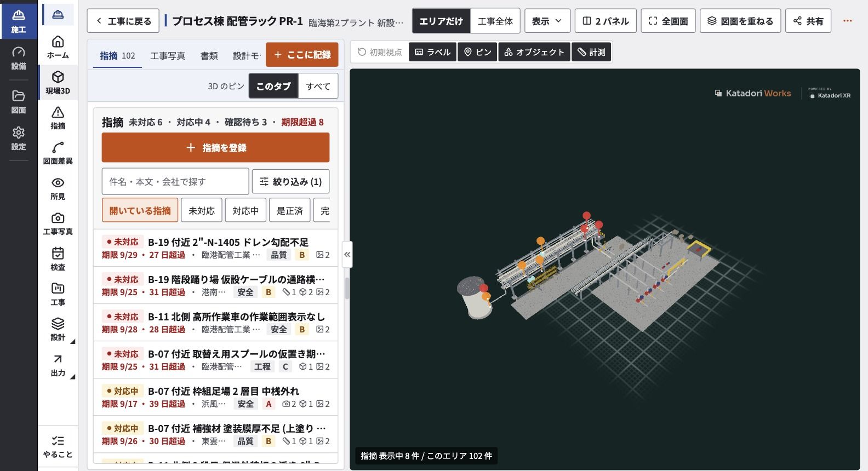Switch scope to 工事全体

coord(495,21)
